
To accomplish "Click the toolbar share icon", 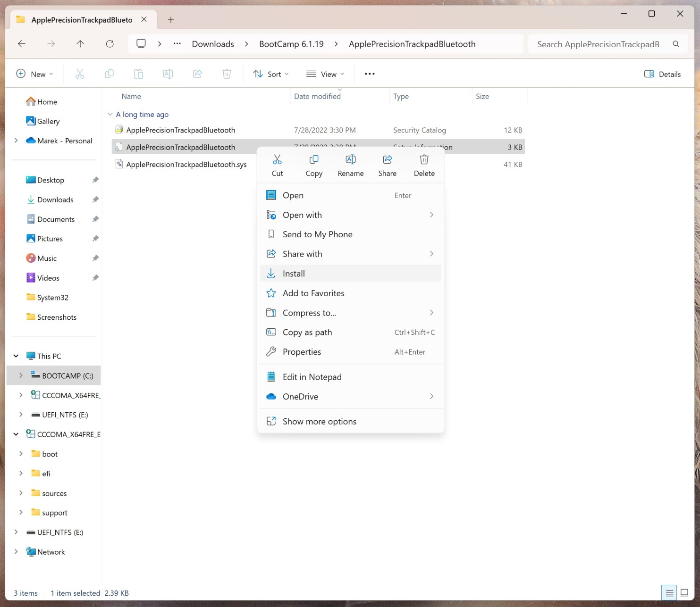I will click(197, 74).
